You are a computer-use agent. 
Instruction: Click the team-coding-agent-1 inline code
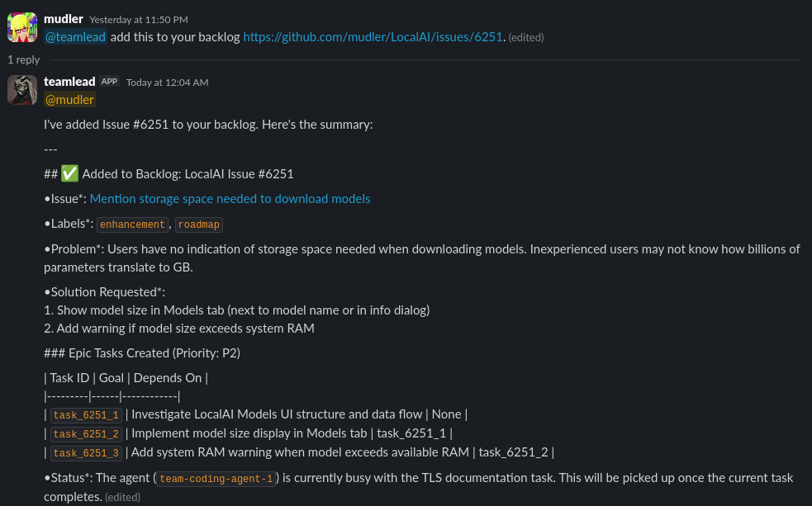pos(216,479)
